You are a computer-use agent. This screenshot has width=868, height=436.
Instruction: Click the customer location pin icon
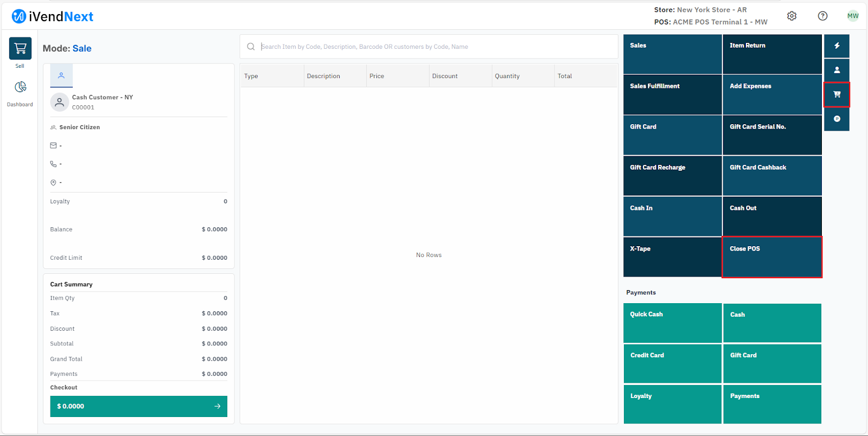[x=53, y=183]
